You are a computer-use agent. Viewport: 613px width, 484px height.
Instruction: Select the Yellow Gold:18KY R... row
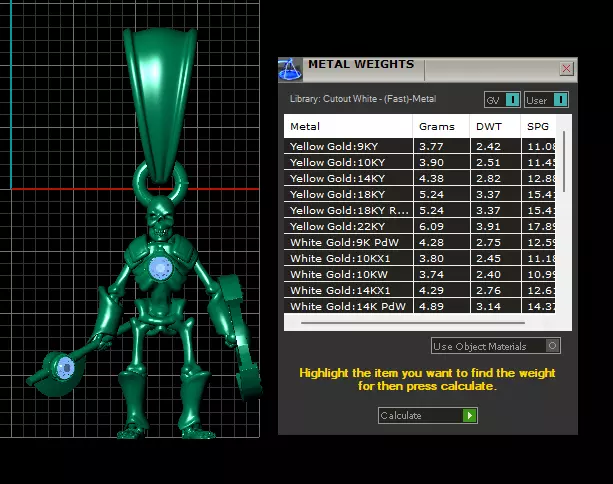pos(419,210)
